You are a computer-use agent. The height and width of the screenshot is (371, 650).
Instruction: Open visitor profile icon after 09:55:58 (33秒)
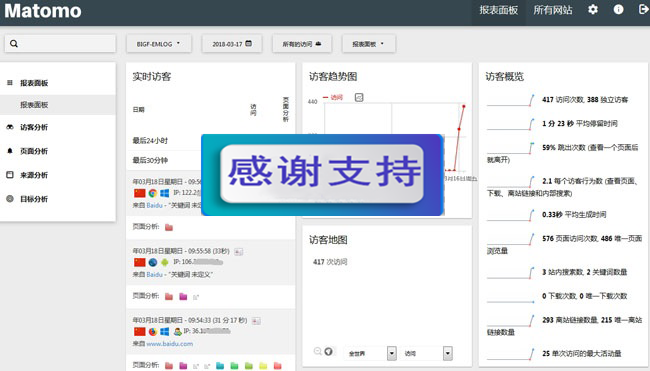tap(238, 251)
